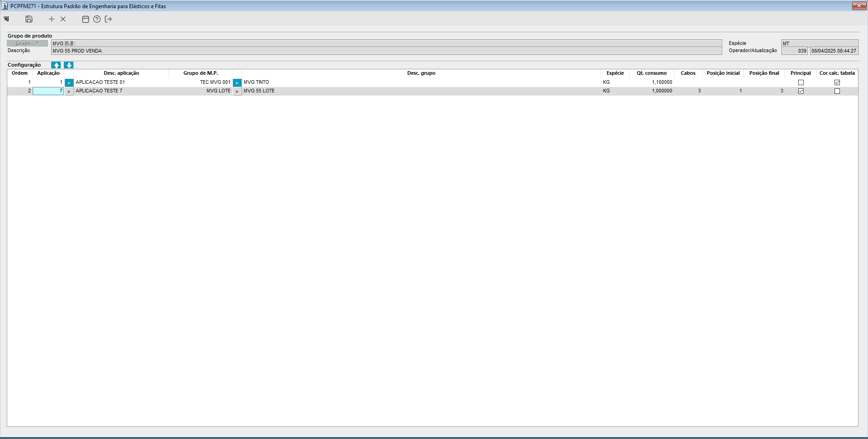Open the application lookup for APLICACAO TESTE 7
Screen dimensions: 868x439
[x=69, y=92]
